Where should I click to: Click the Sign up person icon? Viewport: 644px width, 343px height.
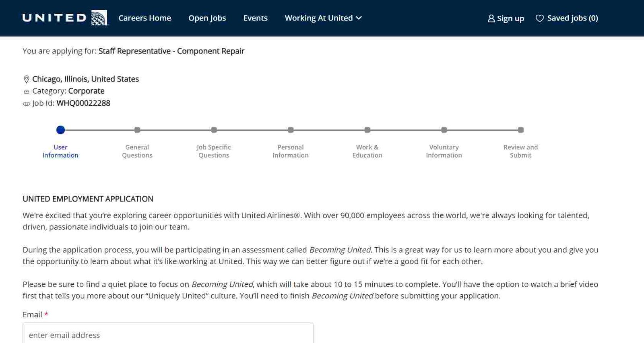[x=491, y=18]
